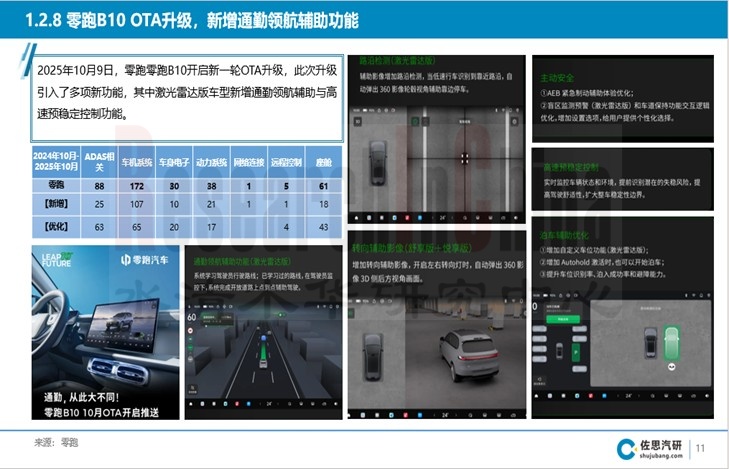Click the 通勤领航辅助功能 heading
The width and height of the screenshot is (729, 469).
(x=242, y=262)
